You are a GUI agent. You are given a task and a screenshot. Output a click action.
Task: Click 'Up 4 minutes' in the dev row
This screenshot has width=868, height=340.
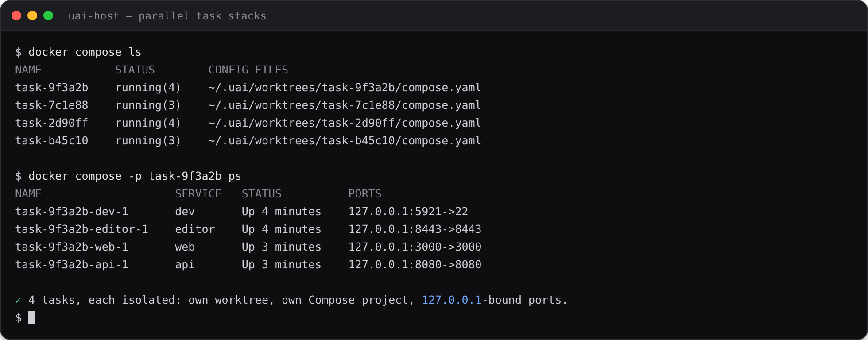point(282,212)
